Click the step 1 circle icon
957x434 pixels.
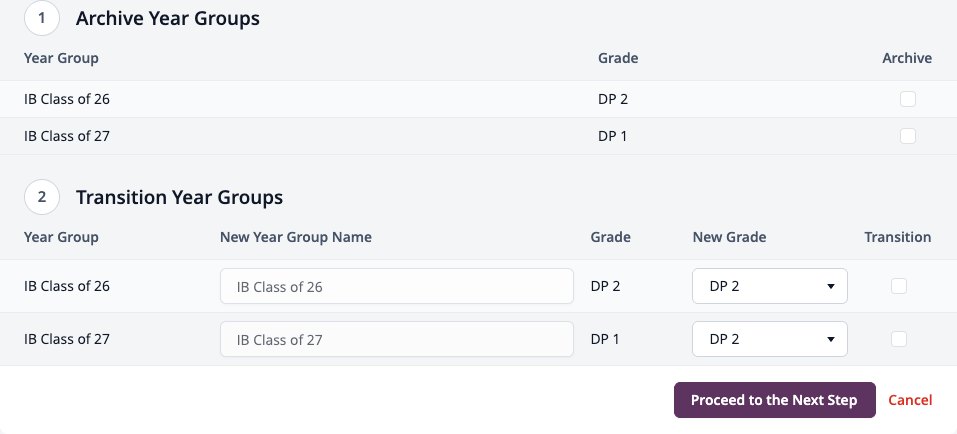tap(42, 18)
